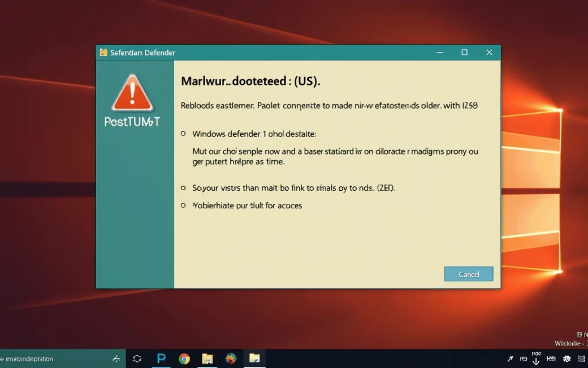
Task: Click the settings gear tray icon
Action: pos(567,359)
